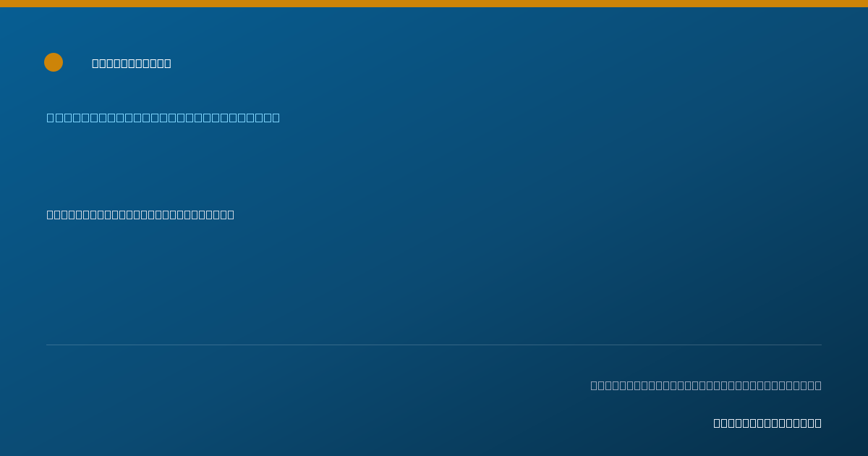Image resolution: width=868 pixels, height=456 pixels.
Task: Click the first glyph box of the gray caption line
Action: coord(594,385)
